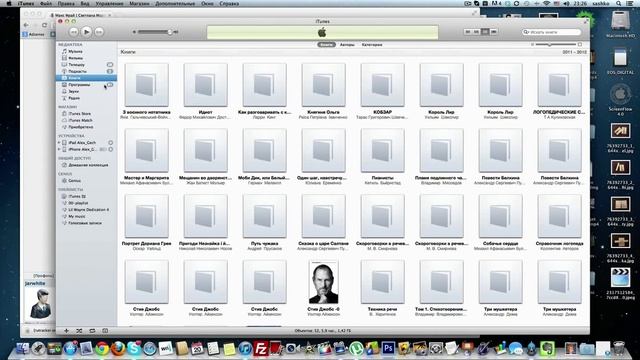The height and width of the screenshot is (360, 640).
Task: Eject the iPad Alex_Cech device
Action: coord(110,142)
